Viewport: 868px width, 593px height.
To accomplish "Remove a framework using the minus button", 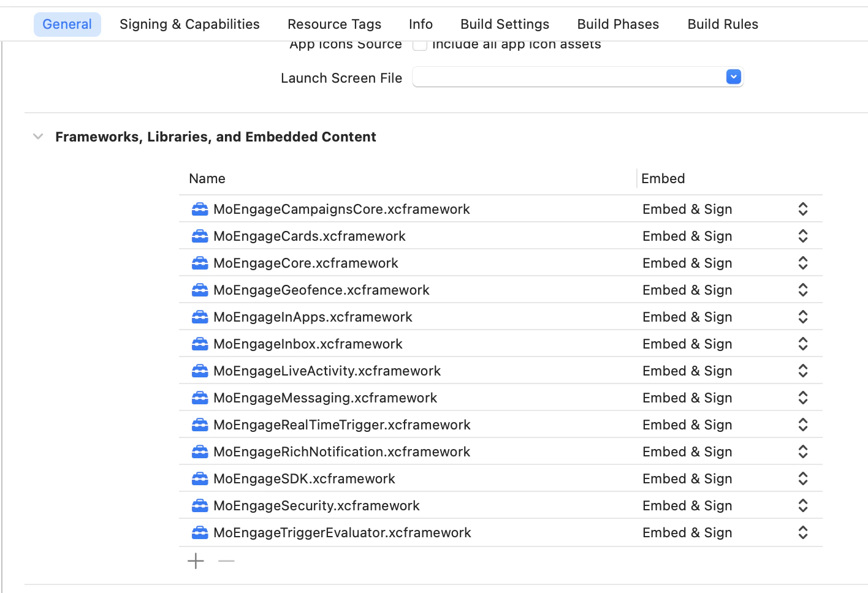I will [226, 561].
